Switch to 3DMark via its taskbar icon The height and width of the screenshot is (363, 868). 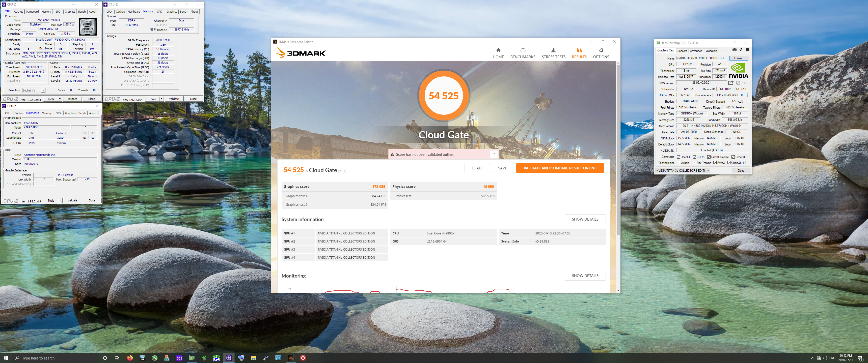[x=290, y=358]
